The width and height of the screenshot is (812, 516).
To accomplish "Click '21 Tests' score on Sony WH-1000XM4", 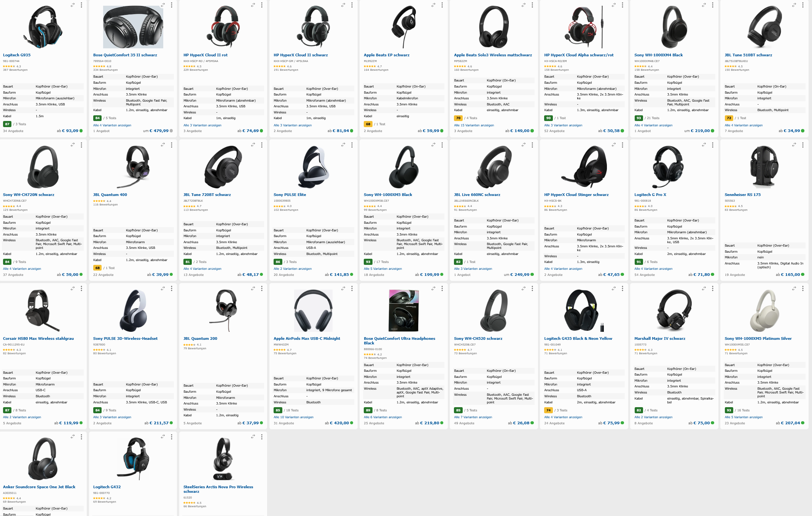I will point(653,118).
